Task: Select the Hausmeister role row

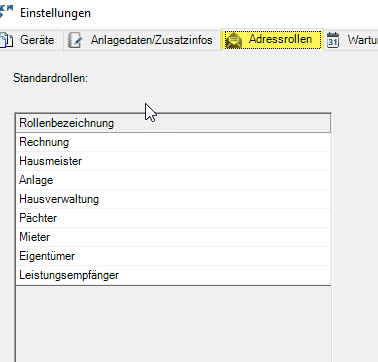Action: (173, 161)
